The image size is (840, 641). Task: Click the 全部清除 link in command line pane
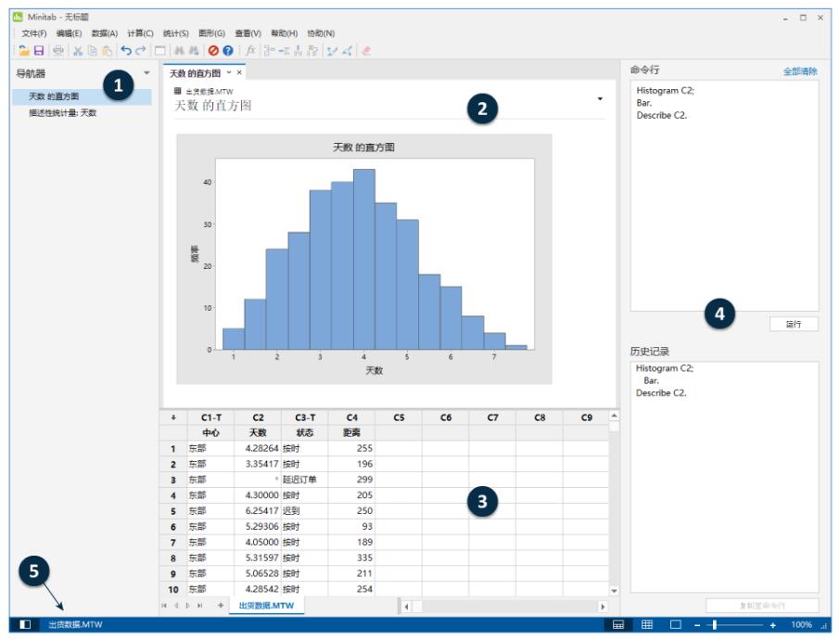click(x=800, y=71)
